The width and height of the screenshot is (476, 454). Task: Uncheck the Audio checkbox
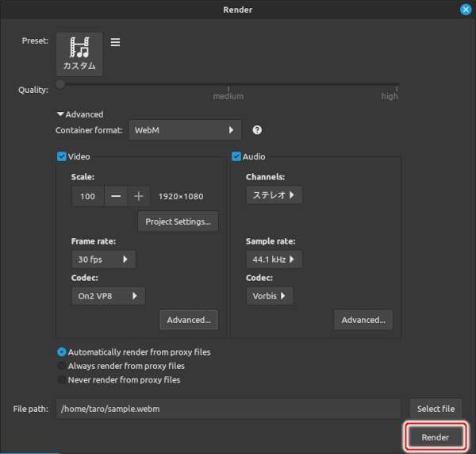[236, 156]
